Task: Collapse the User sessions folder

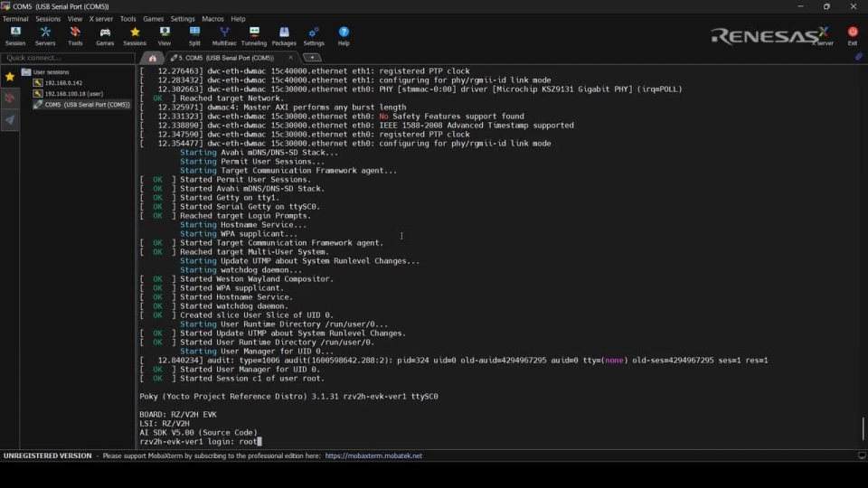Action: [x=45, y=72]
